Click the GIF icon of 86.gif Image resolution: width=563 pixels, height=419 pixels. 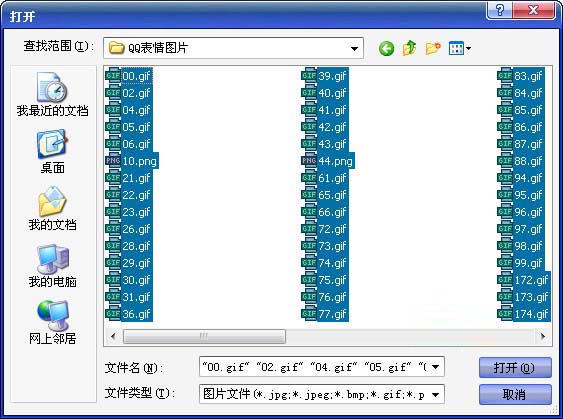click(x=505, y=127)
